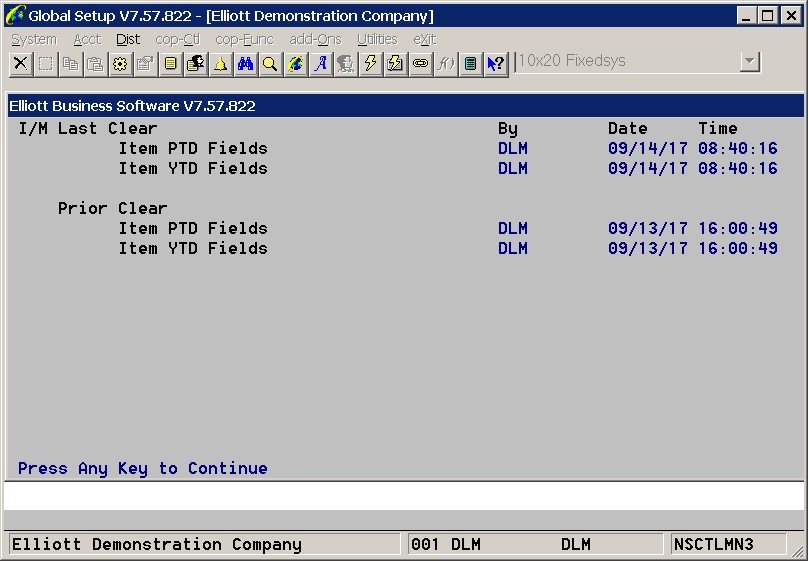Click the notes-with-face toolbar icon

coord(195,64)
